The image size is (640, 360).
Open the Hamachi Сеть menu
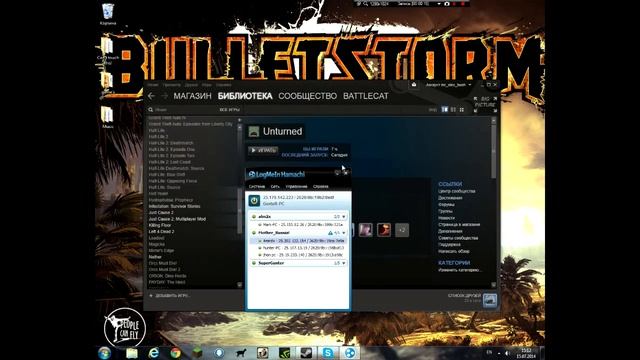point(275,187)
